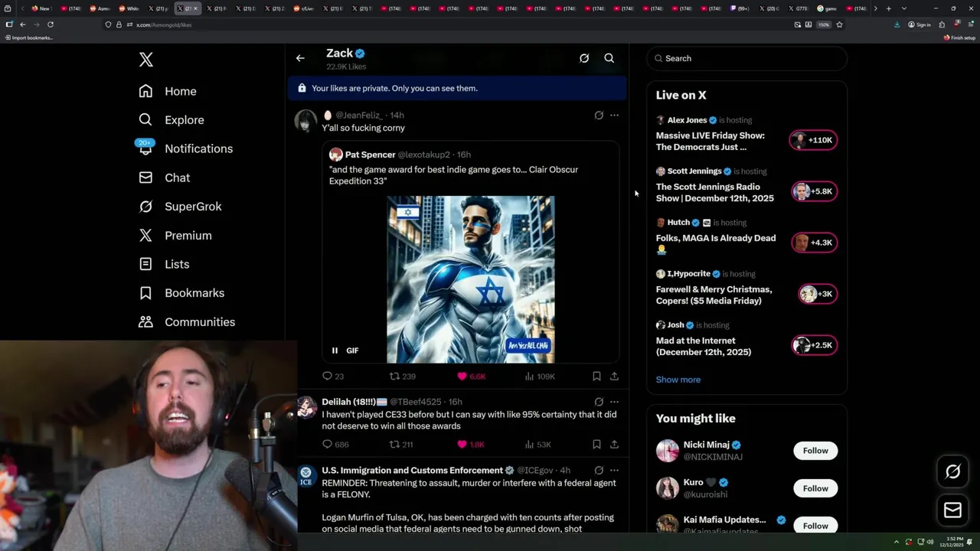This screenshot has width=980, height=551.
Task: Open the Delilah (18!!!) profile name
Action: [x=354, y=402]
